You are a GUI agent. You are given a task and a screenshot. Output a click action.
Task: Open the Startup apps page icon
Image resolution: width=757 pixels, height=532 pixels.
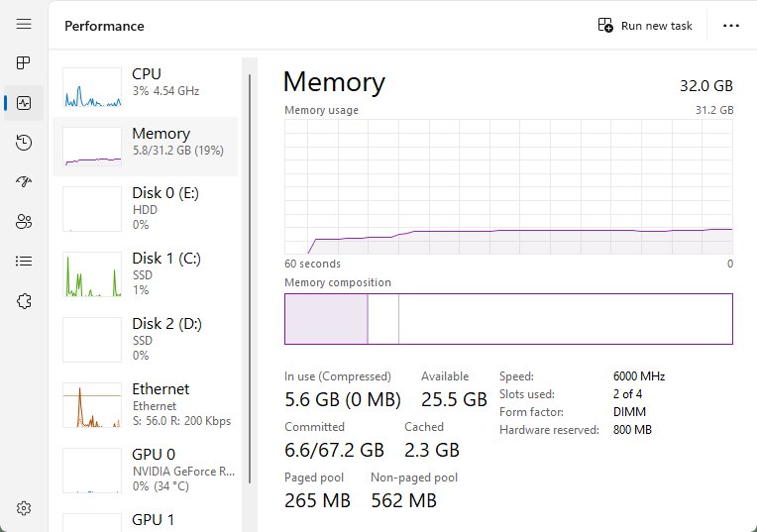click(24, 182)
